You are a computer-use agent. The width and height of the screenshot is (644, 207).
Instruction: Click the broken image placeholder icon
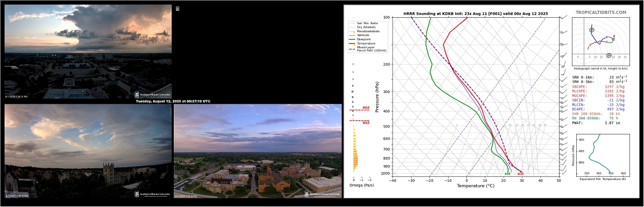pos(178,8)
